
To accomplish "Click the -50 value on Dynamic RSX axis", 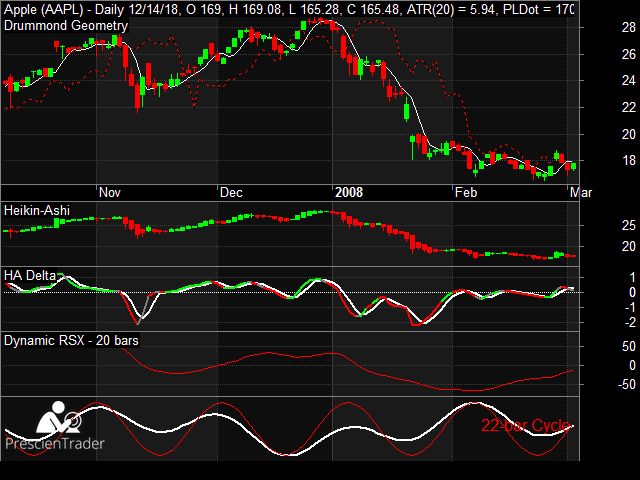I will (627, 384).
